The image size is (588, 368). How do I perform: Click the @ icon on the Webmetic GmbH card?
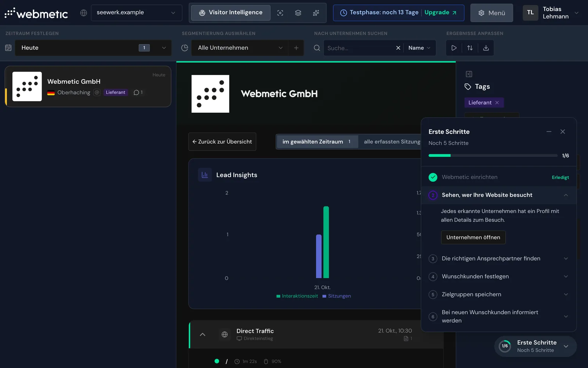(x=97, y=92)
